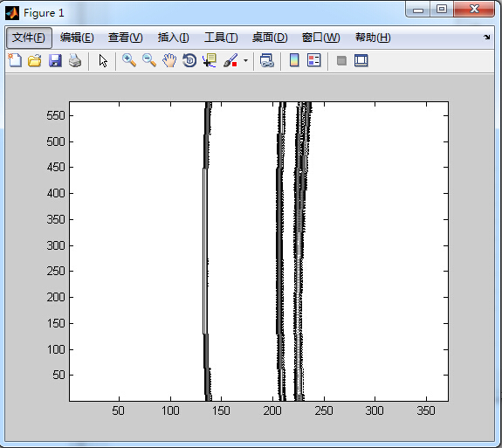This screenshot has width=502, height=448.
Task: Select the Data Cursor tool
Action: (210, 60)
